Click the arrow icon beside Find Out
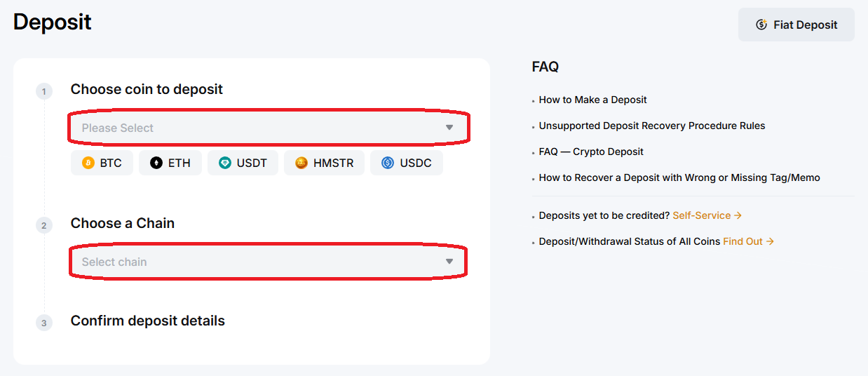868x376 pixels. [770, 241]
